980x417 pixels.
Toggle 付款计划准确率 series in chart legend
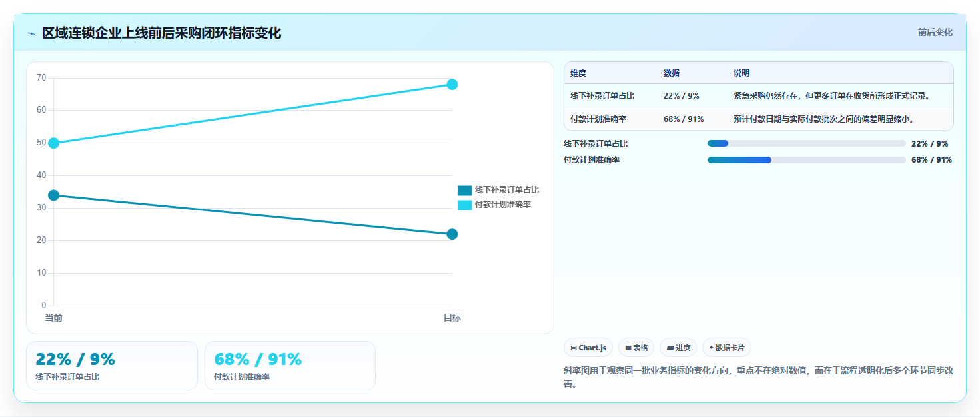click(494, 205)
